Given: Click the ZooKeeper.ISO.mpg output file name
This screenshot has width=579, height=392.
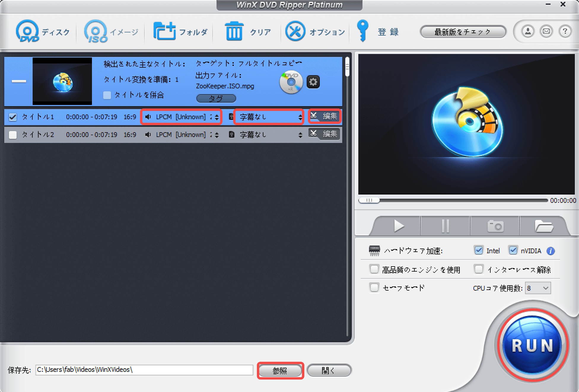Looking at the screenshot, I should click(225, 86).
